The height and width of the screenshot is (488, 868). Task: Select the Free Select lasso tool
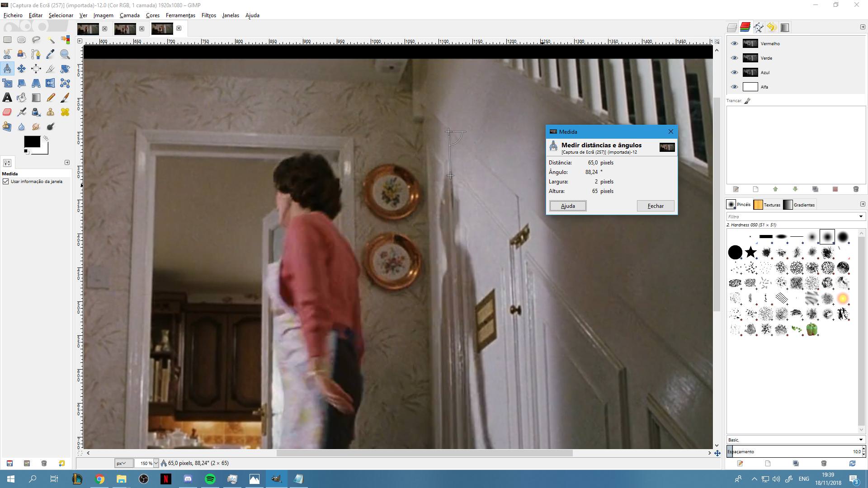click(x=36, y=40)
